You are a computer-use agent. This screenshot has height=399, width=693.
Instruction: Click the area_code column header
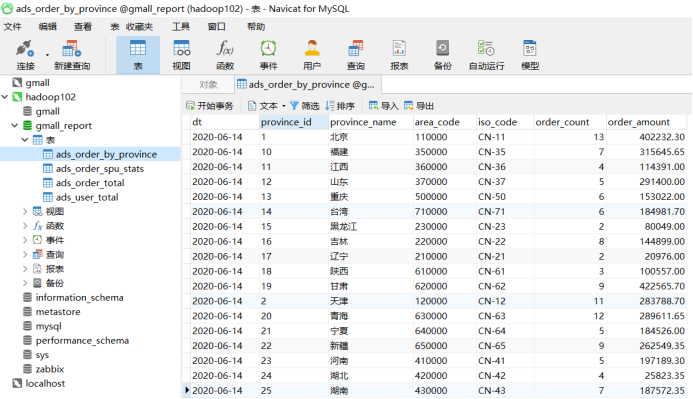[x=444, y=122]
